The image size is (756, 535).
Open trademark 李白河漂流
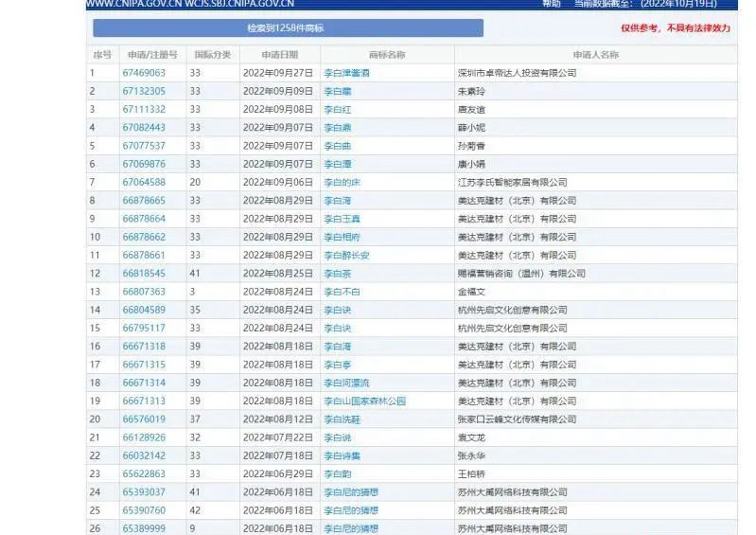click(x=346, y=383)
